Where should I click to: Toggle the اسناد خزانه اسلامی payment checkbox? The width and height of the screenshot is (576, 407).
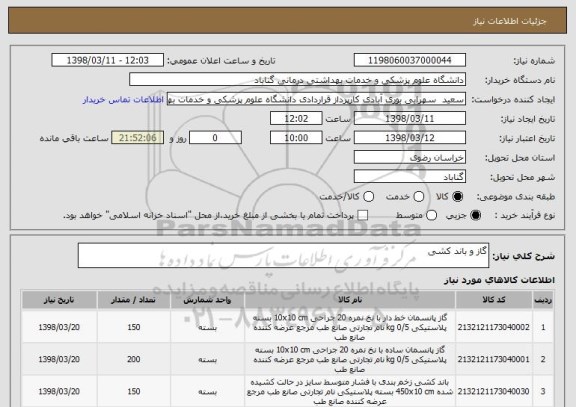[363, 216]
